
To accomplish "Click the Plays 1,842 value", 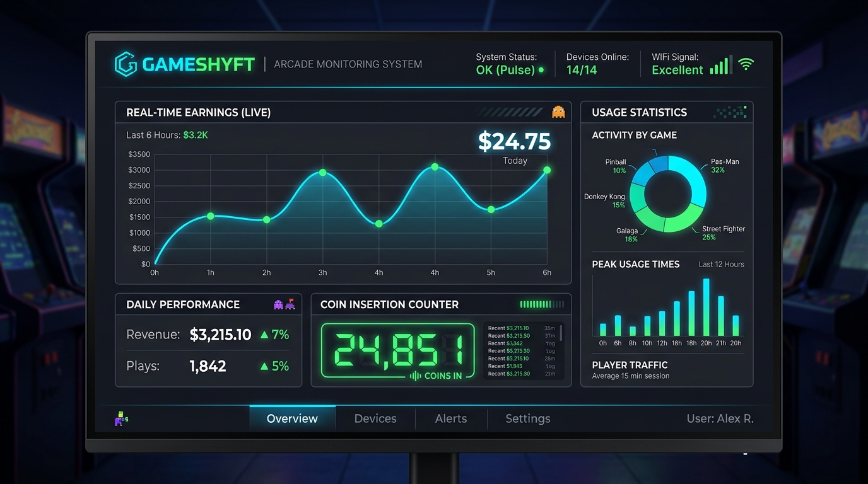I will 208,366.
